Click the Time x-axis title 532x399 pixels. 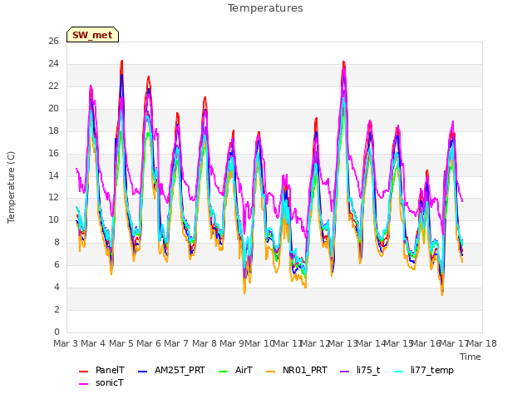pos(470,357)
